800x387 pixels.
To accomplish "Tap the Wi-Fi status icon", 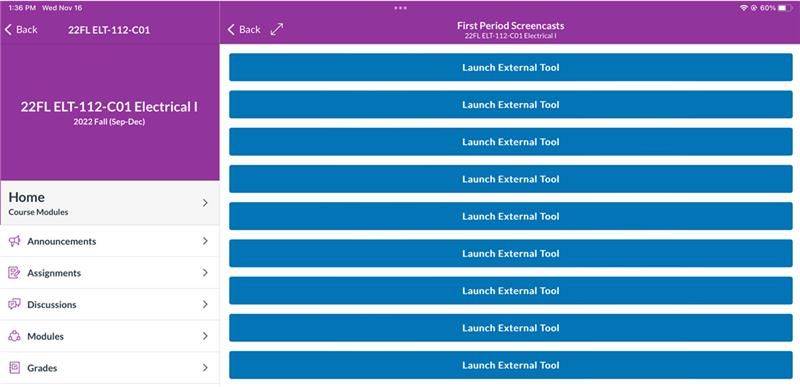I will pos(743,8).
